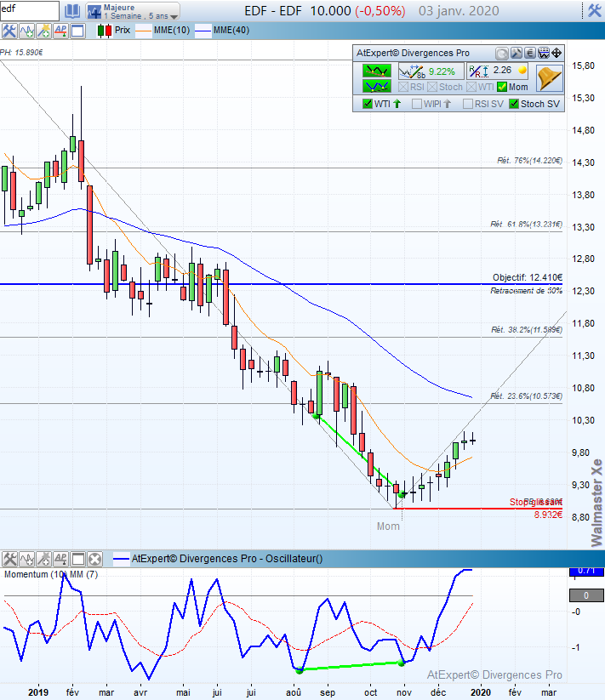Screen dimensions: 605x700
Task: Click the Rét. 76%(14.220€) retracement label
Action: pos(529,160)
